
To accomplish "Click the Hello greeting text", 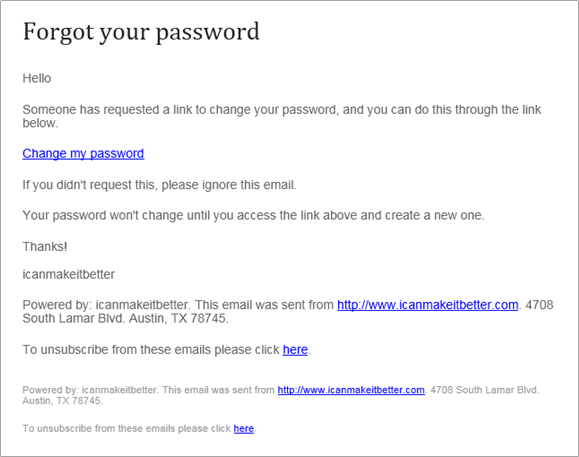I will pos(37,78).
